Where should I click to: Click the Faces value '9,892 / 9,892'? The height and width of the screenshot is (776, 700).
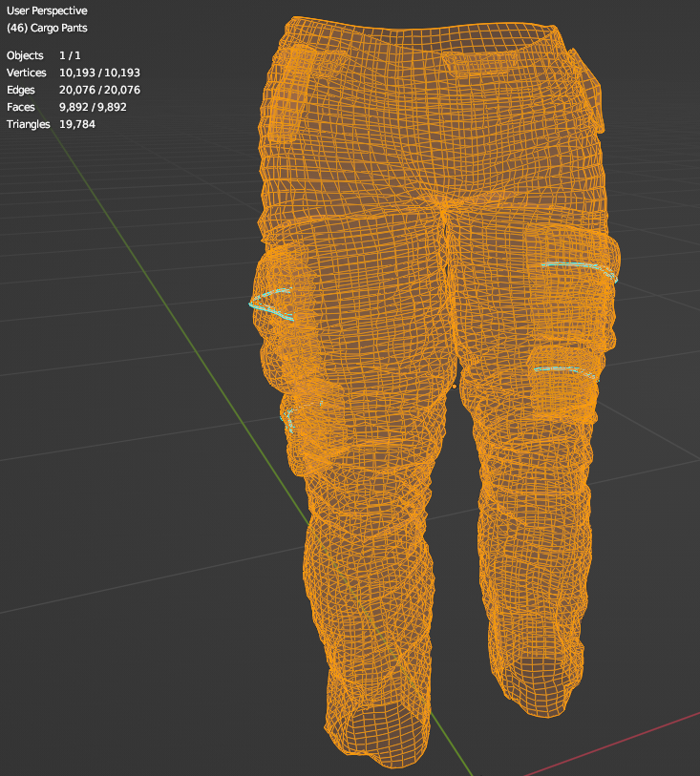coord(93,108)
